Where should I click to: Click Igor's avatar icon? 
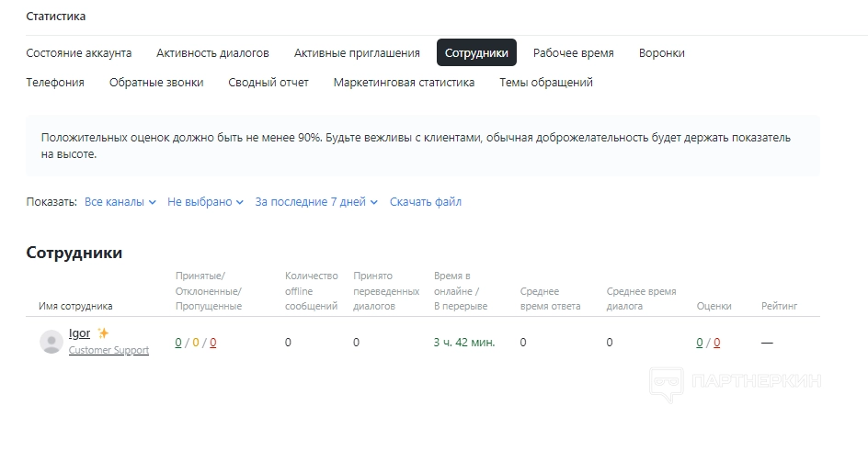(51, 342)
